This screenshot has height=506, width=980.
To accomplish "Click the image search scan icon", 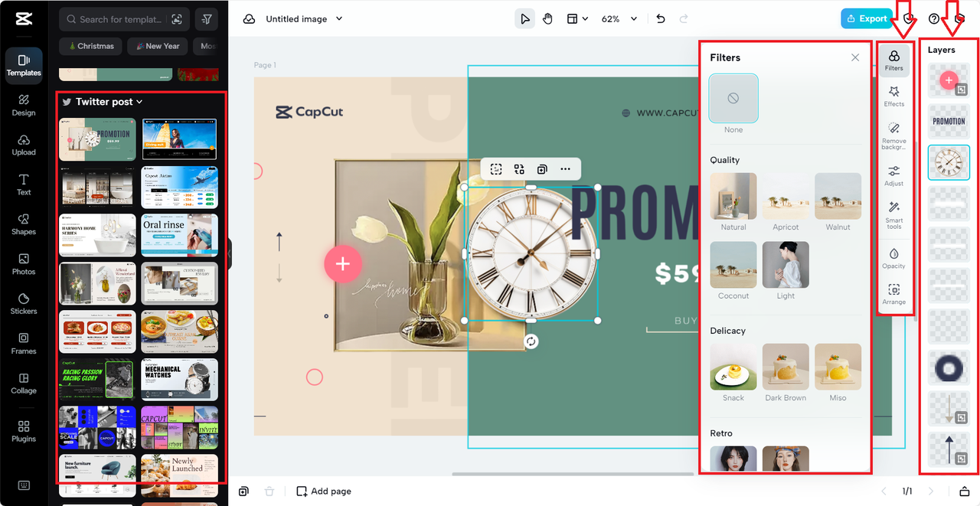I will [178, 19].
